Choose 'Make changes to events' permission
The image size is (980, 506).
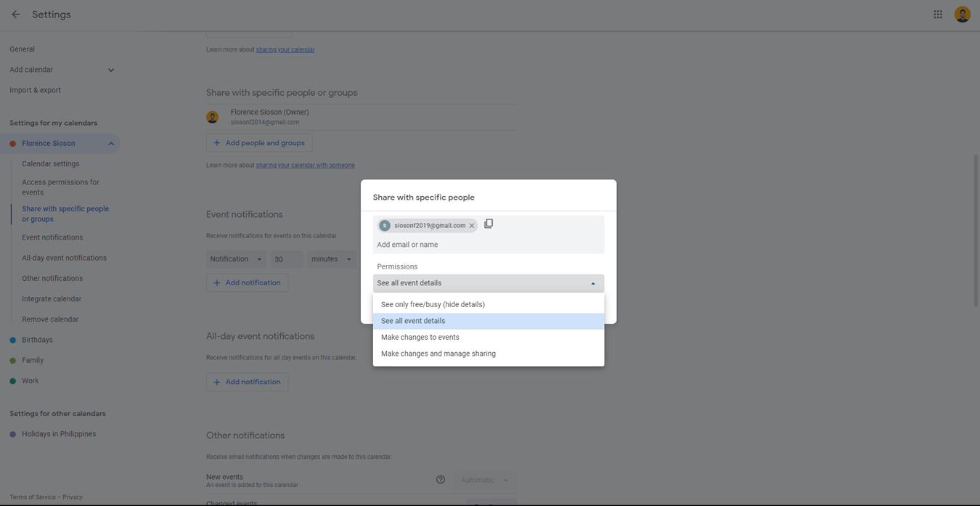[x=420, y=338]
